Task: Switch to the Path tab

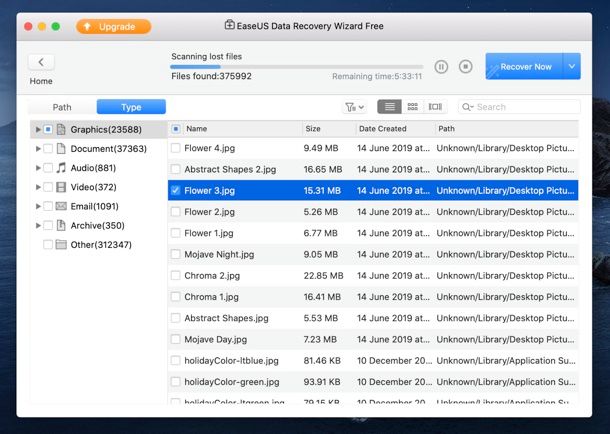Action: click(62, 107)
